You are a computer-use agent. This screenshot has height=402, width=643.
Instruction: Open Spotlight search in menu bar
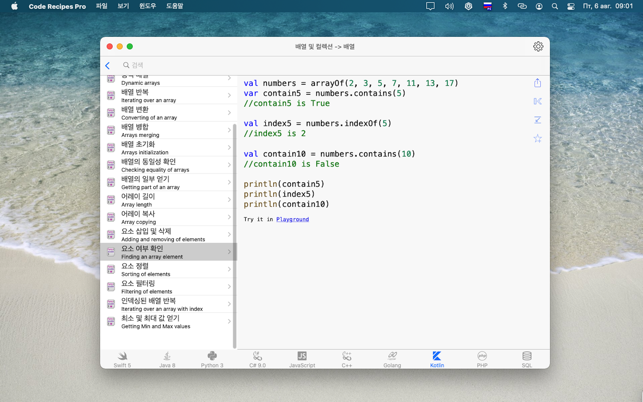[x=555, y=6]
